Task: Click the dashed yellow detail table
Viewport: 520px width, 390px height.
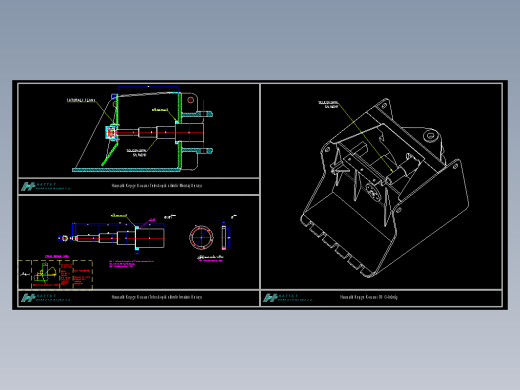Action: [55, 274]
